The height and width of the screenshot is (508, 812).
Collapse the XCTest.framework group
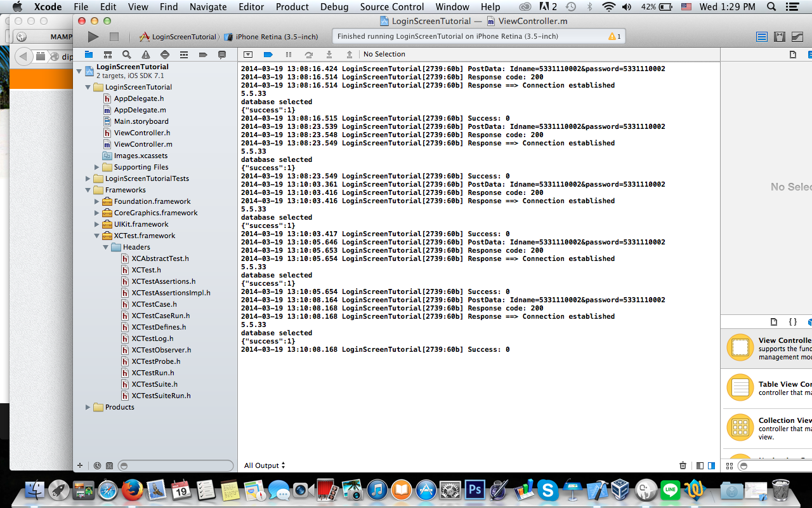[96, 236]
